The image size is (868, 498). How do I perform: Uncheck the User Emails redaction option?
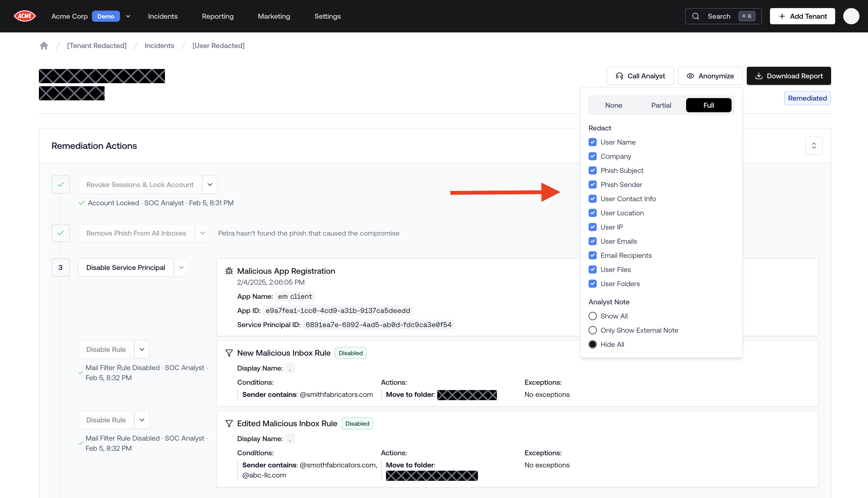tap(593, 241)
